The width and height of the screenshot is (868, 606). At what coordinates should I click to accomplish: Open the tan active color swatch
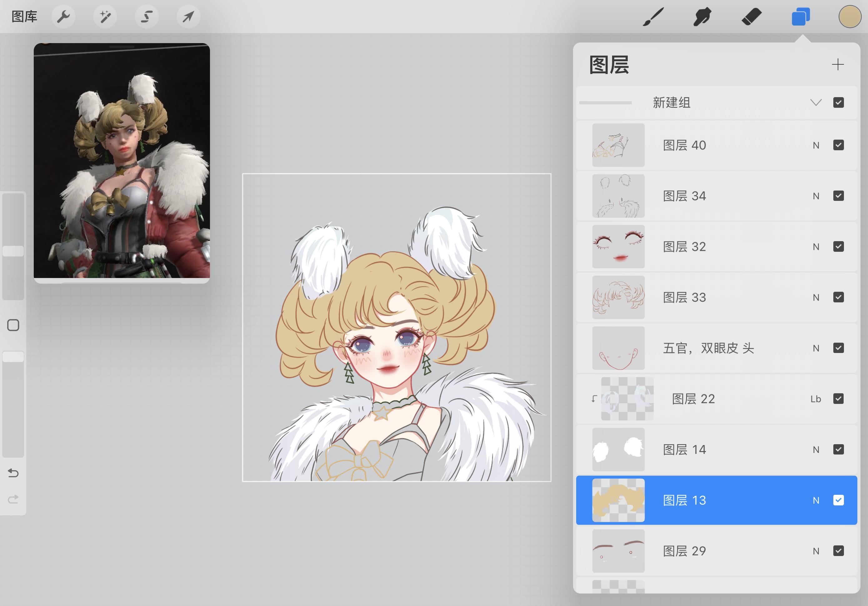(850, 17)
